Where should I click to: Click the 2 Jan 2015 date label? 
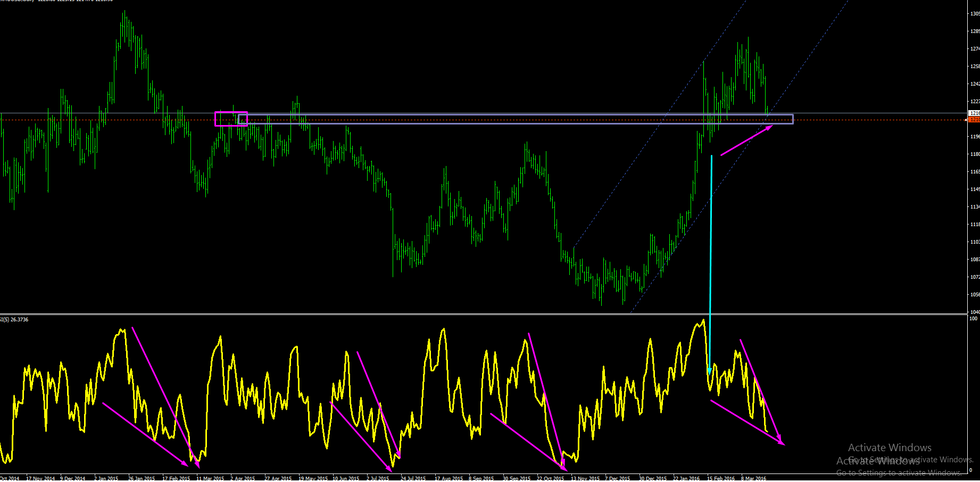106,478
